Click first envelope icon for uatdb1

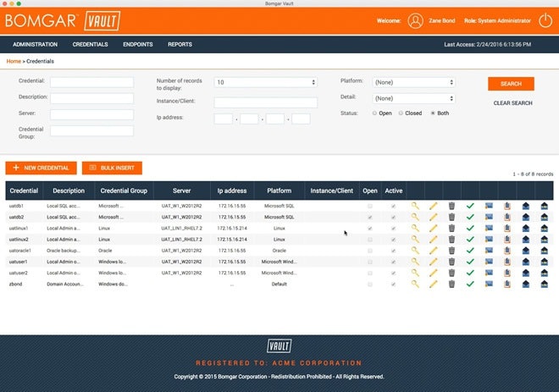point(526,206)
